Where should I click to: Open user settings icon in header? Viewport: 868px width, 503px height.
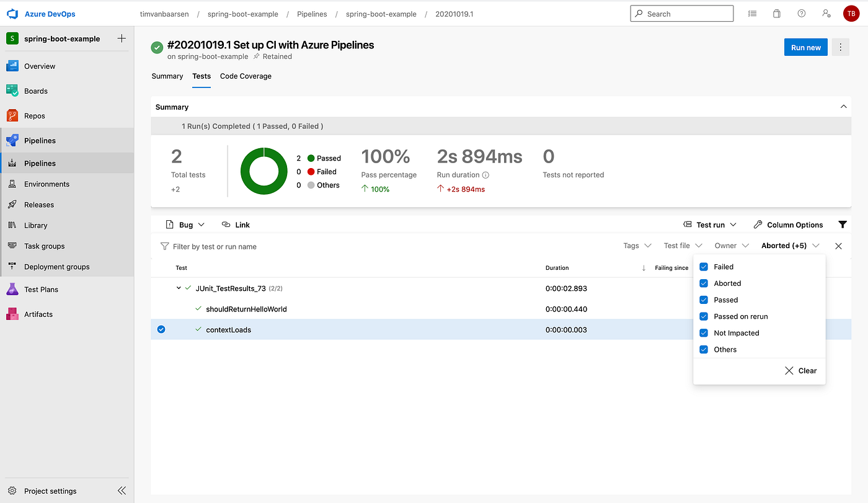(x=826, y=14)
